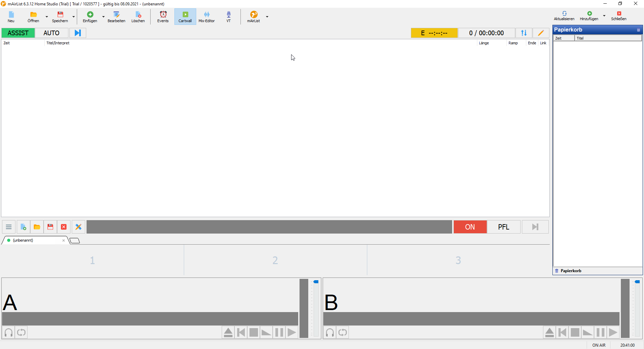Toggle the cartwall ON button
Image resolution: width=644 pixels, height=349 pixels.
(470, 227)
